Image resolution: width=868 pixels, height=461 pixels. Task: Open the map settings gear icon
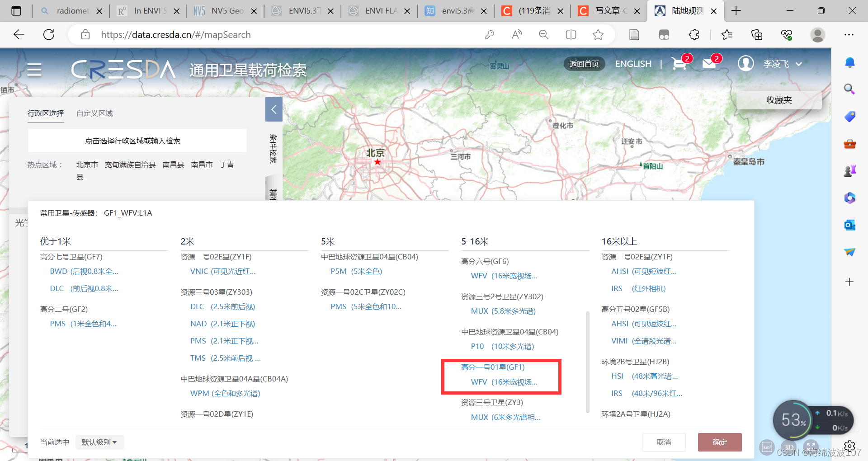pyautogui.click(x=849, y=446)
